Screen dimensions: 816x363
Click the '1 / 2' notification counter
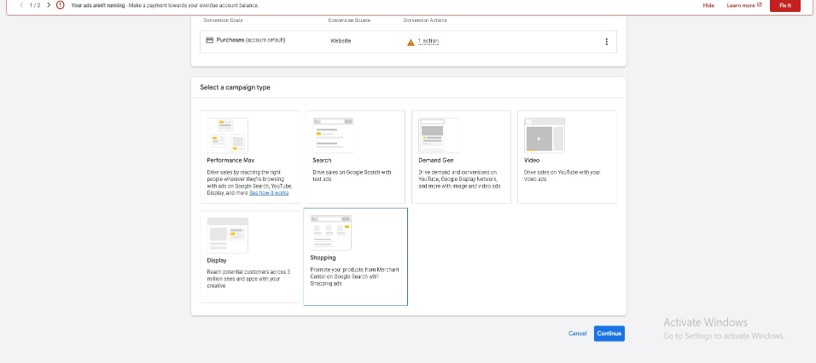35,5
